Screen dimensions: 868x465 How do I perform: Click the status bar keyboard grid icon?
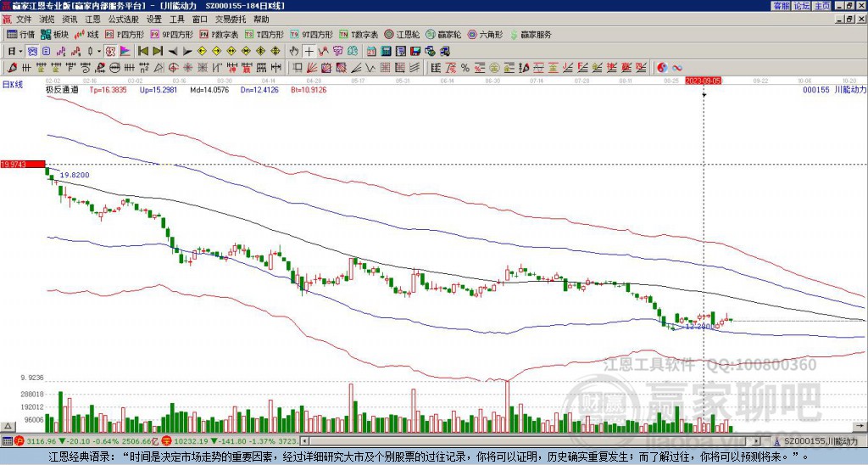tap(7, 441)
